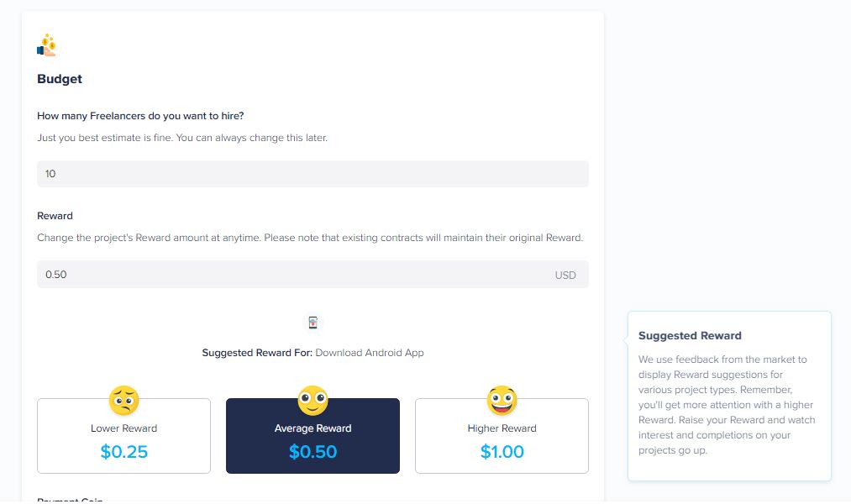Choose the $0.25 reward amount
851x504 pixels.
click(x=123, y=452)
